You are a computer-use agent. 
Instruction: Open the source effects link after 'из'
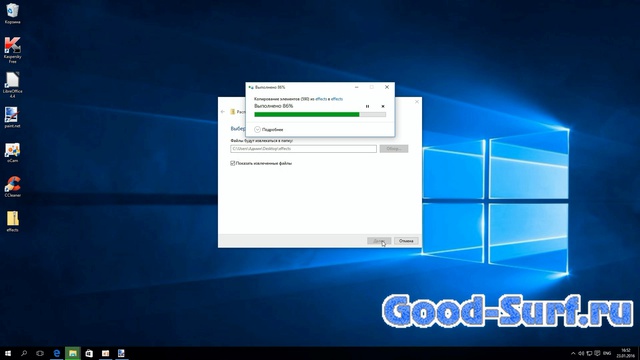coord(321,99)
